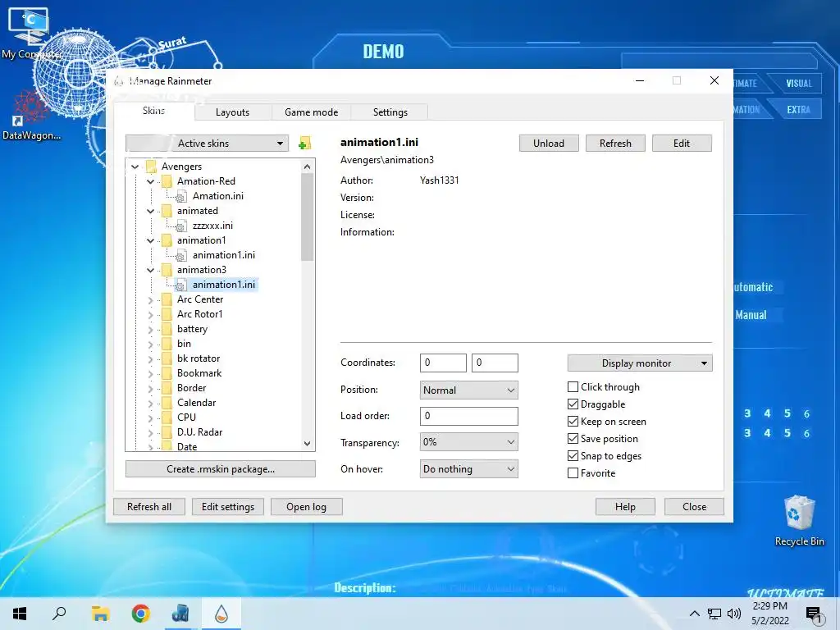Viewport: 840px width, 630px height.
Task: Expand the Arc Rotor1 folder
Action: (x=151, y=314)
